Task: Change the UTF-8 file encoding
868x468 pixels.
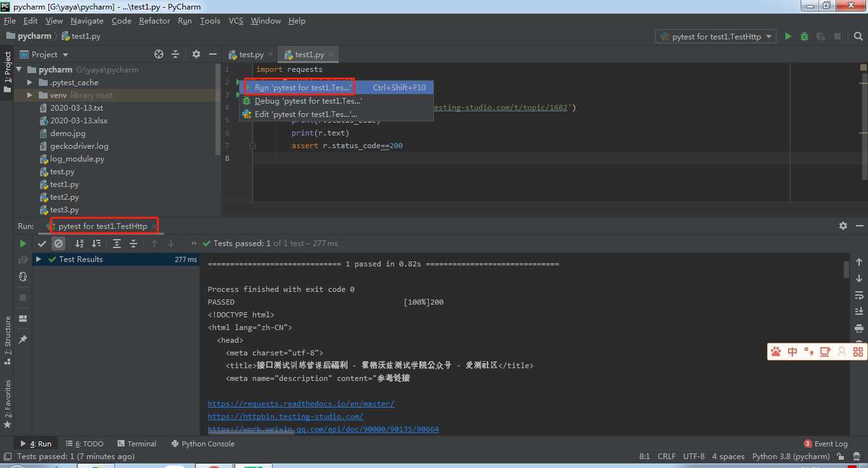Action: coord(694,456)
